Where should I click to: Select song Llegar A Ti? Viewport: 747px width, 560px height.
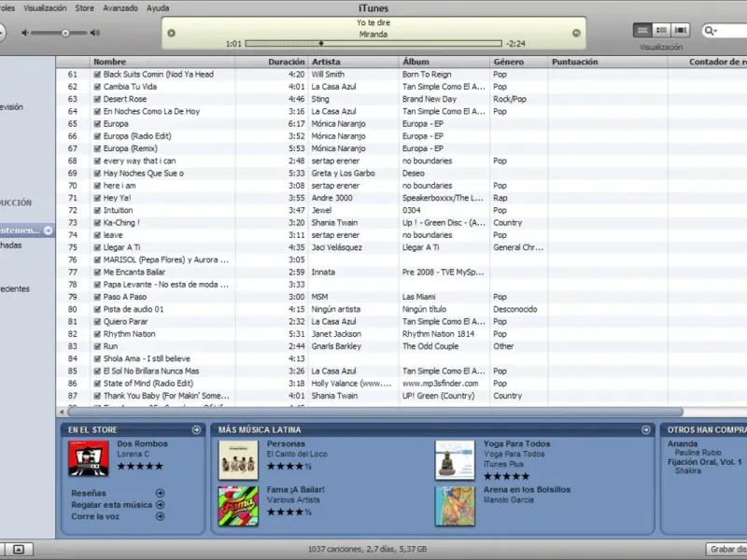[402, 247]
